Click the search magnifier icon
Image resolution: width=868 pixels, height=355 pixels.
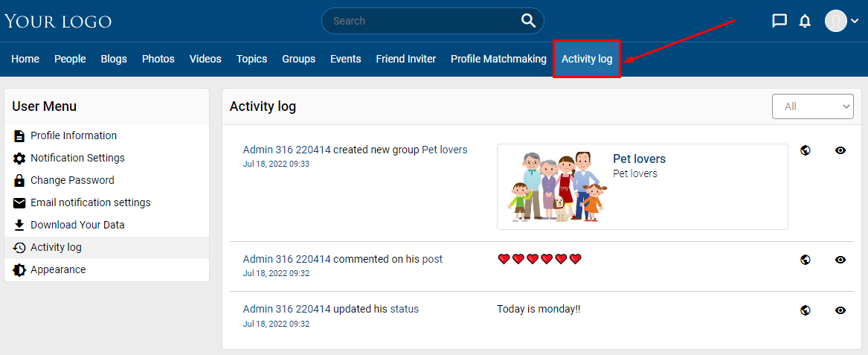(528, 21)
